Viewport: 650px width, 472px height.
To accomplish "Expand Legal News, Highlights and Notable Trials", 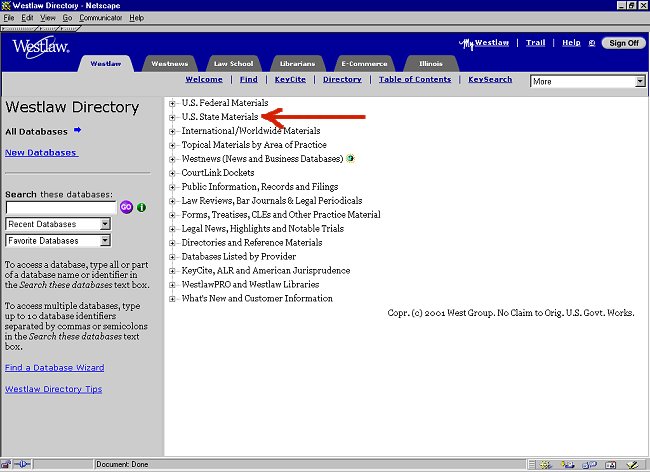I will tap(172, 229).
